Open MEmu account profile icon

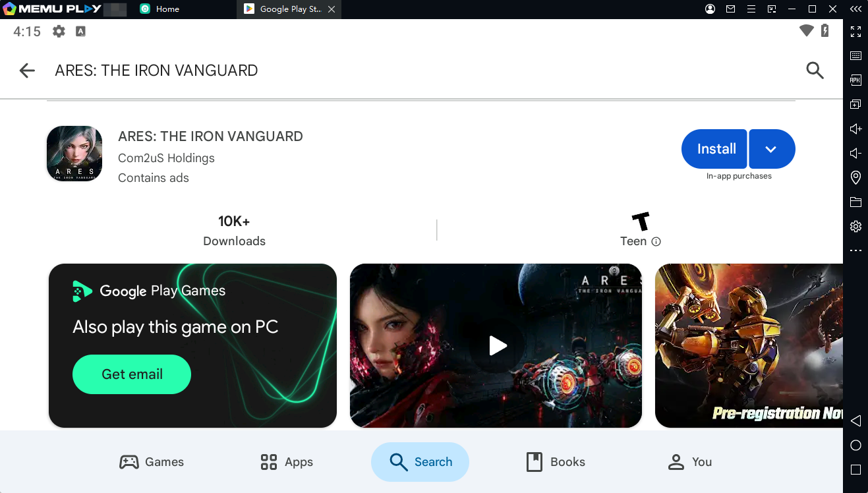710,9
